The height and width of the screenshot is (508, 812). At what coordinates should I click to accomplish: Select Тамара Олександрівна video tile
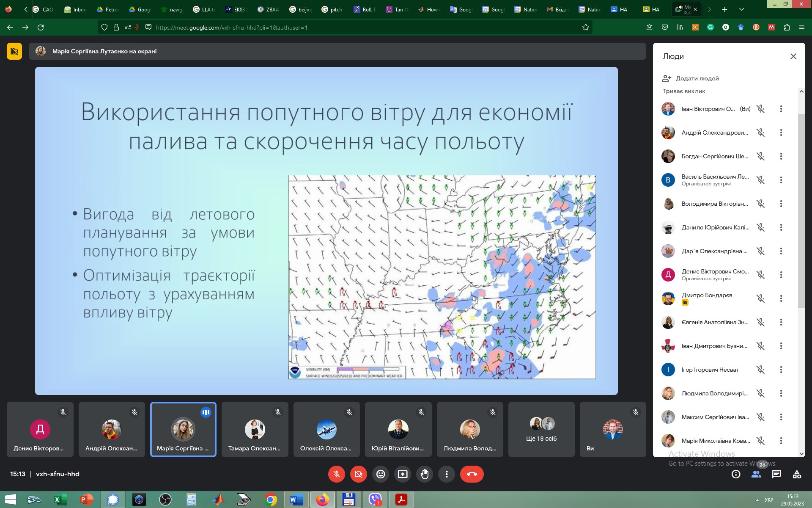coord(255,429)
